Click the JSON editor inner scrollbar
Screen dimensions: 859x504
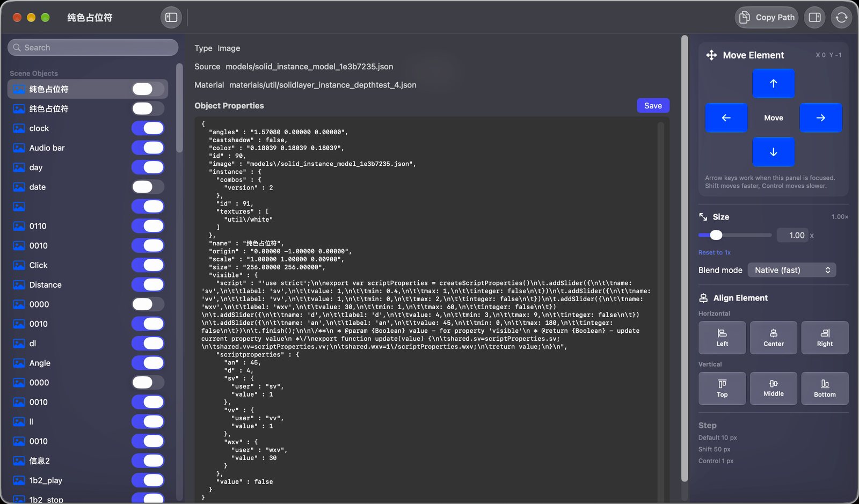[661, 311]
